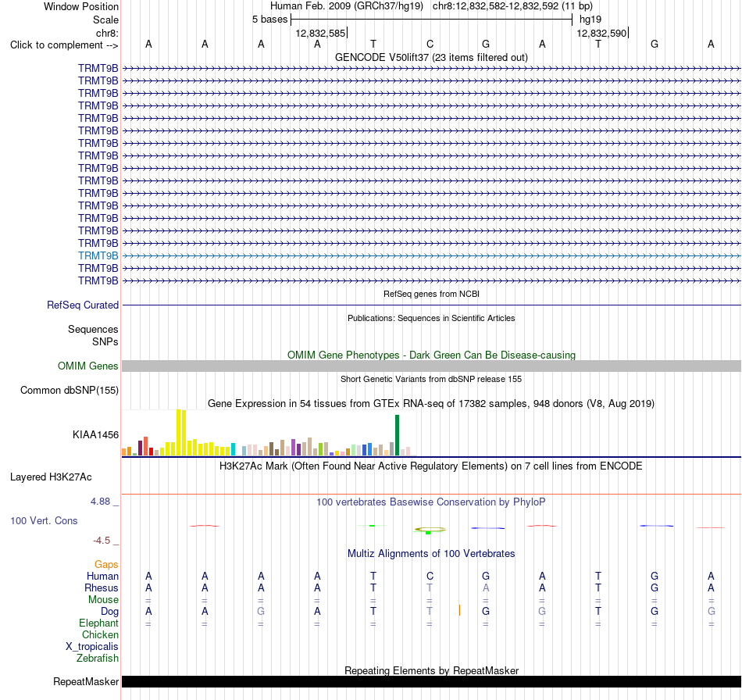Click the tallest yellow GTEx expression bars
Screen dimensions: 742x700
[181, 433]
